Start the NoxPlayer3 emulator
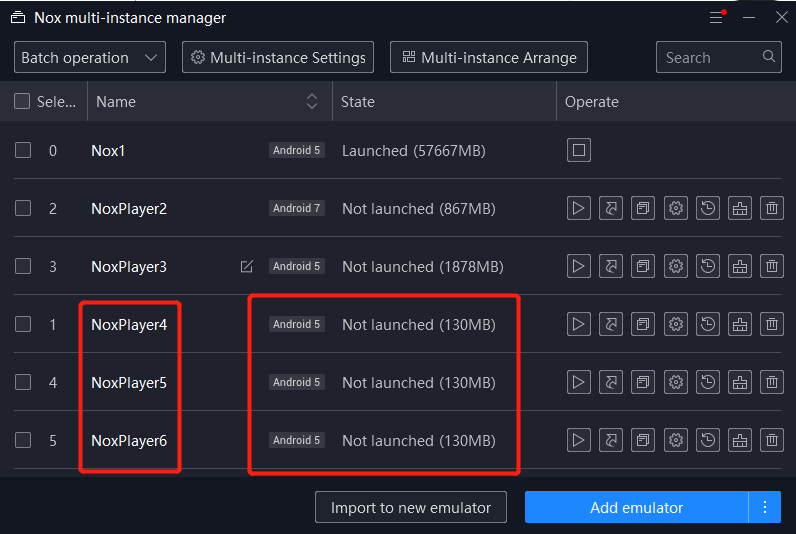 579,266
